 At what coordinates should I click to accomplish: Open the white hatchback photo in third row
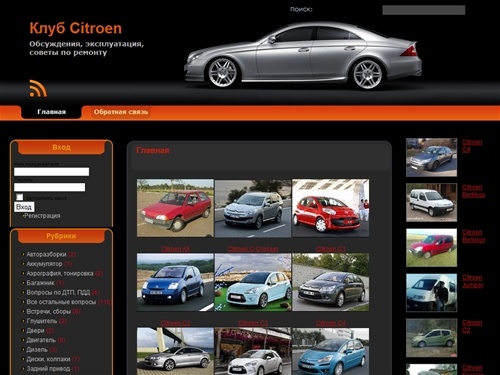point(253,351)
